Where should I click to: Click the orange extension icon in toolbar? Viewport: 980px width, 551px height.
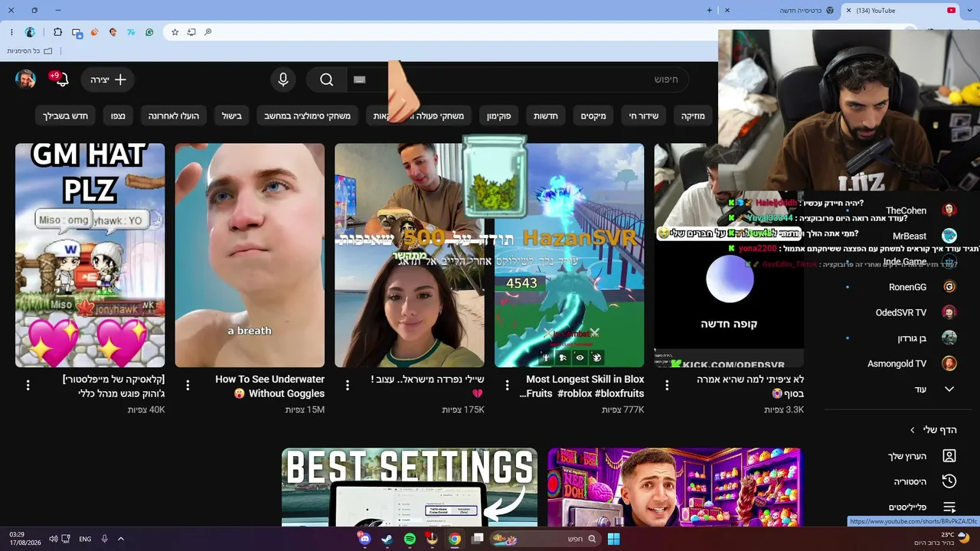(x=95, y=32)
